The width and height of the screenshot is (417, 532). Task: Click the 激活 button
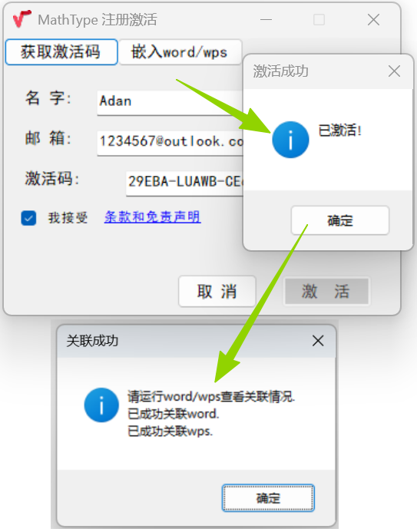pos(326,291)
